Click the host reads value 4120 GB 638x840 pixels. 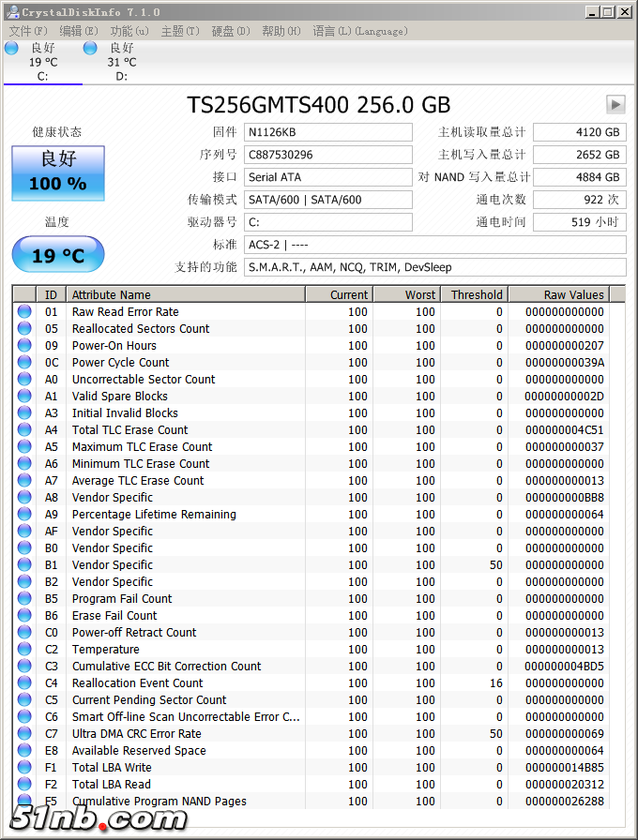(580, 132)
